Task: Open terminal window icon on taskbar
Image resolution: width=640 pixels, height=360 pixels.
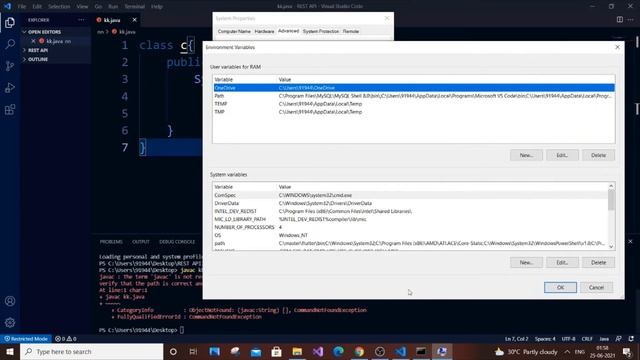Action: [x=421, y=351]
